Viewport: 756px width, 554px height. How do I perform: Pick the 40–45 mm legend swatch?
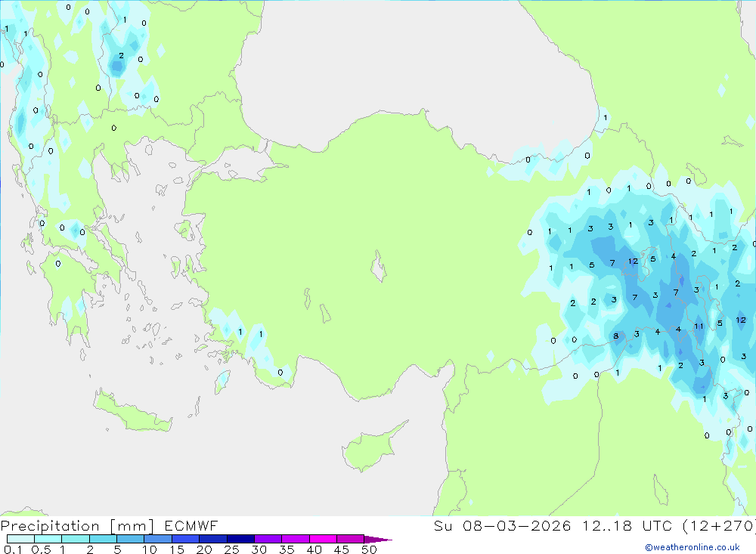tap(323, 539)
